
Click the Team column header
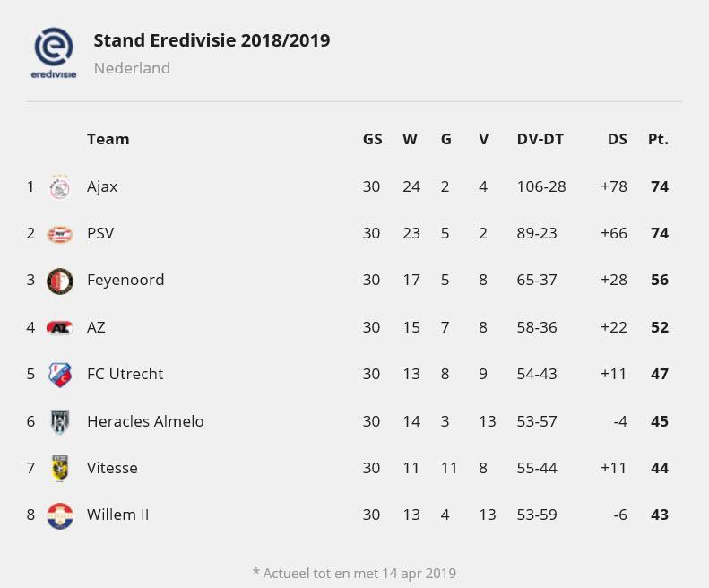point(108,139)
